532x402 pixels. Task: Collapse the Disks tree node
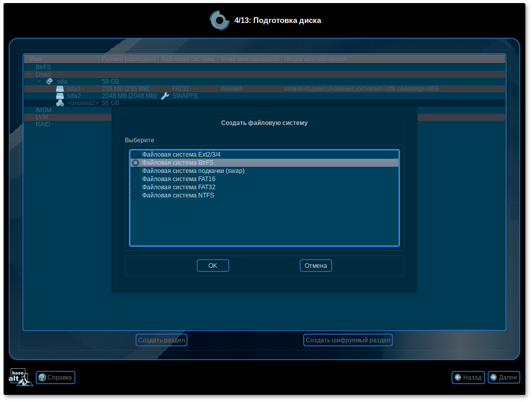(30, 74)
